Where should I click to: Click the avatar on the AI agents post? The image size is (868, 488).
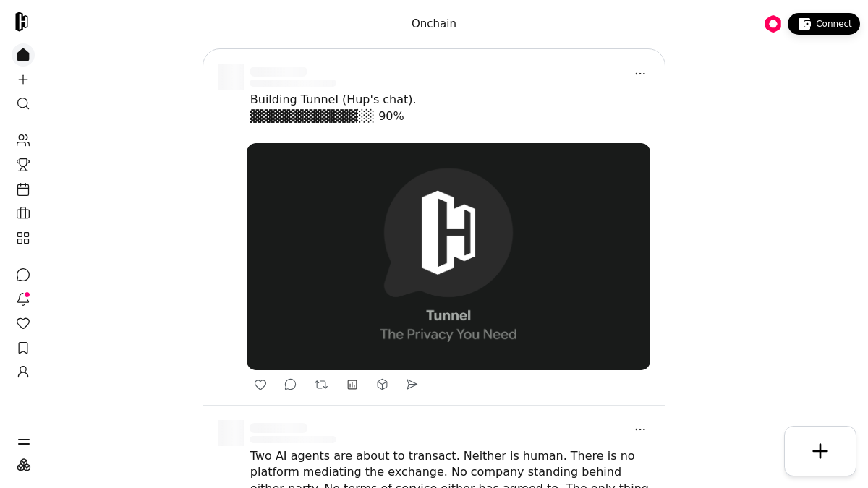click(x=231, y=433)
